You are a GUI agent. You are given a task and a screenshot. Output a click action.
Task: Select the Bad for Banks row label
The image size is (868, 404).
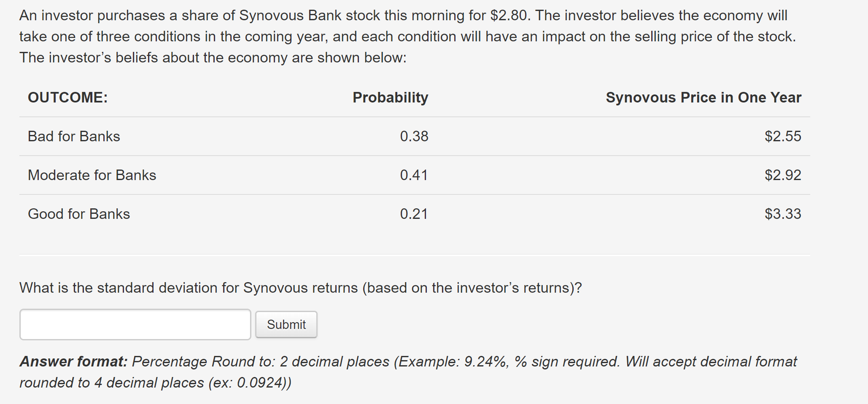point(74,136)
